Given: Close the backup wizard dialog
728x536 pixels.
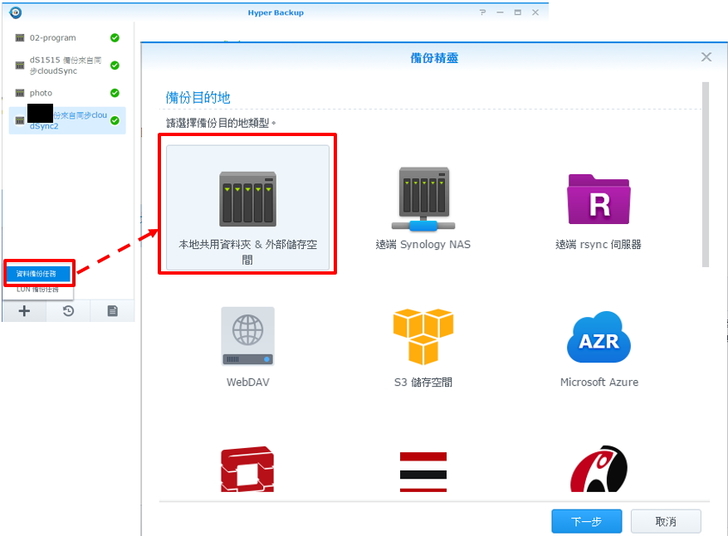Looking at the screenshot, I should 706,57.
